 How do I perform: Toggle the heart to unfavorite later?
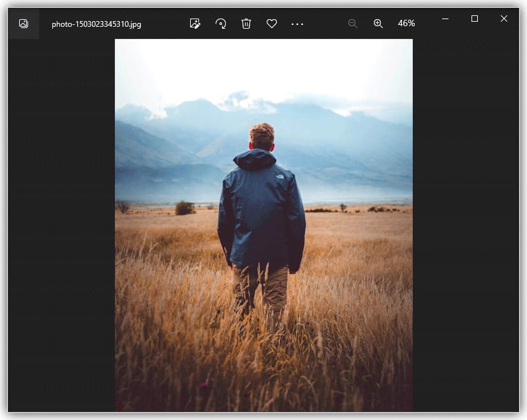[272, 24]
